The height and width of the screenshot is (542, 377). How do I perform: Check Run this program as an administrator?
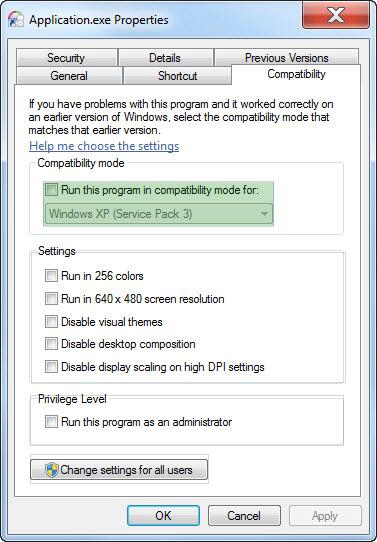pyautogui.click(x=51, y=422)
